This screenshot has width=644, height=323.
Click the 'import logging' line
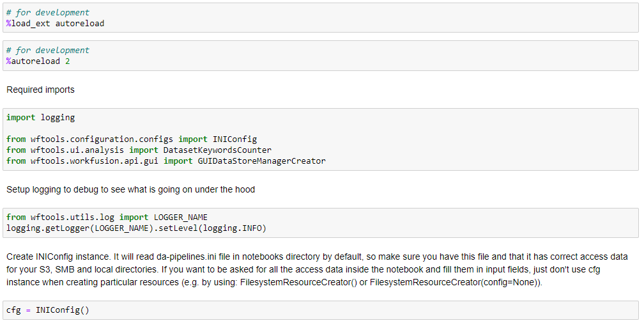coord(41,118)
